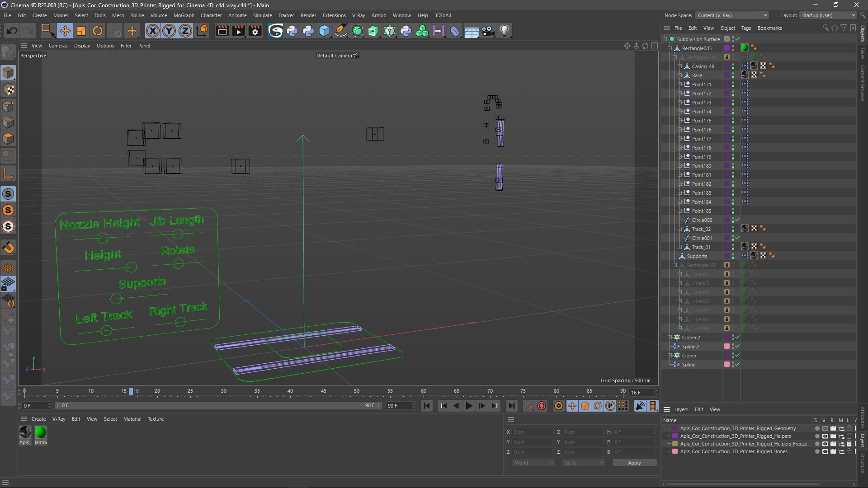The width and height of the screenshot is (868, 488).
Task: Select the Rotate tool in top toolbar
Action: (98, 31)
